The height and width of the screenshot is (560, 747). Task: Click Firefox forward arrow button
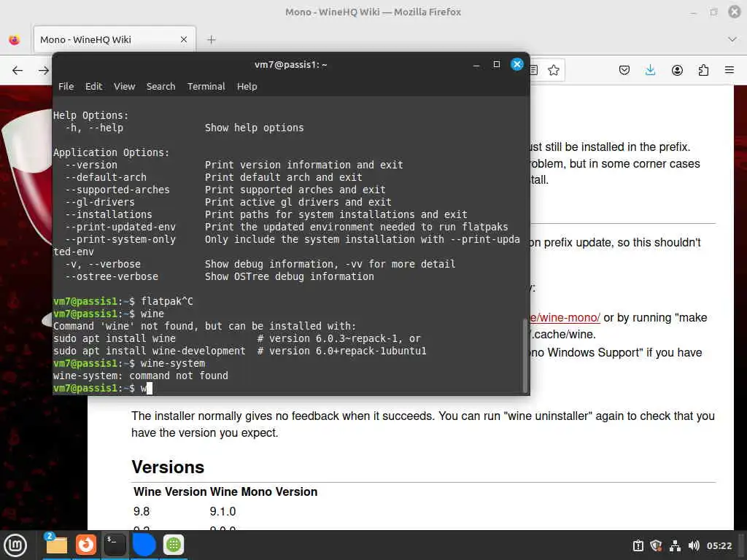[x=44, y=71]
